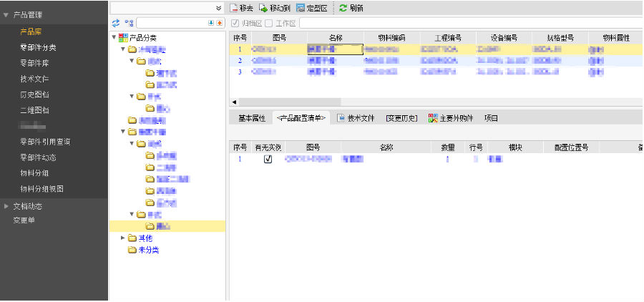Viewport: 644px width, 302px height.
Task: Click the orange up-arrow icon in tree search box
Action: pos(220,23)
